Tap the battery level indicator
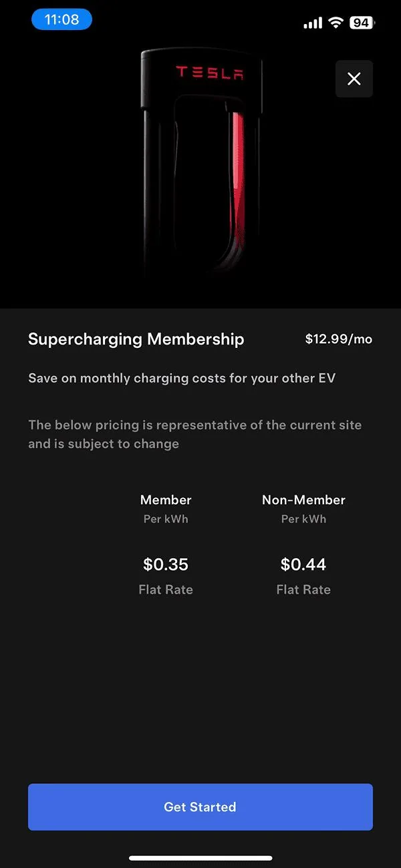 [x=362, y=23]
